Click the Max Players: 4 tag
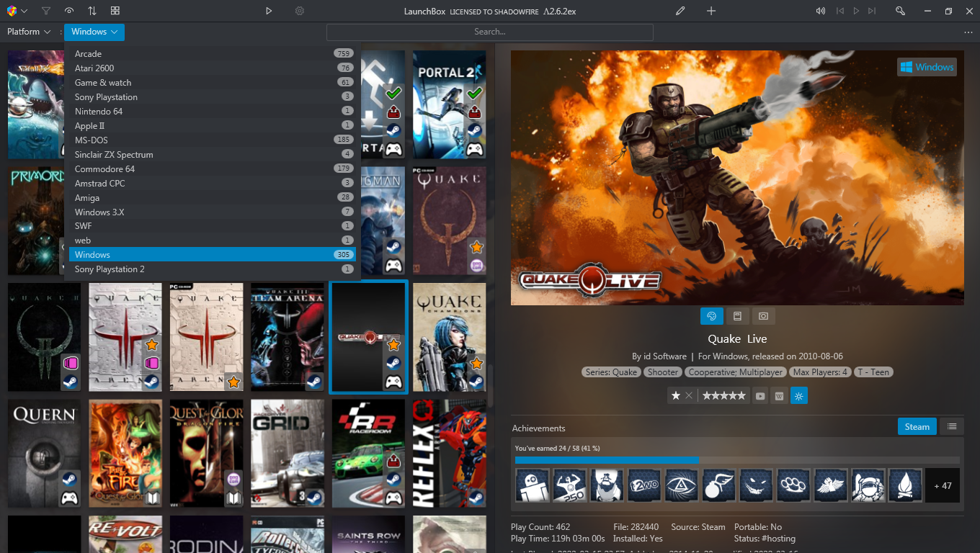Screen dimensions: 980x553 pos(820,372)
